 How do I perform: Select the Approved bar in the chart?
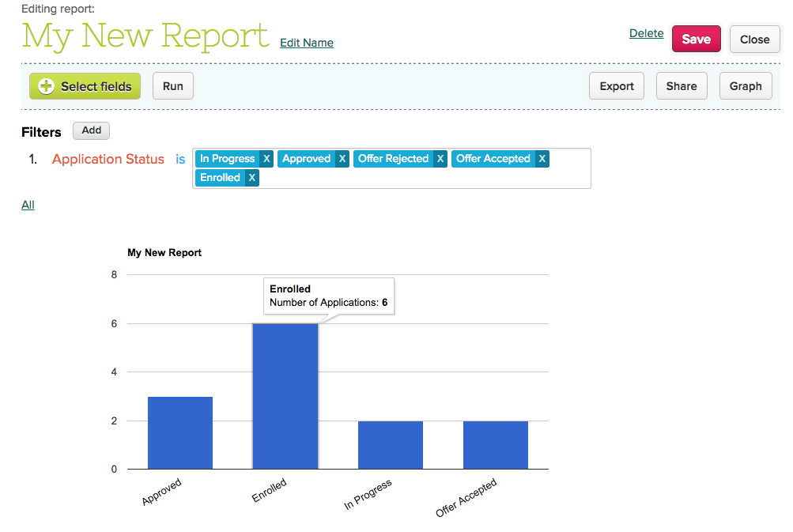180,433
